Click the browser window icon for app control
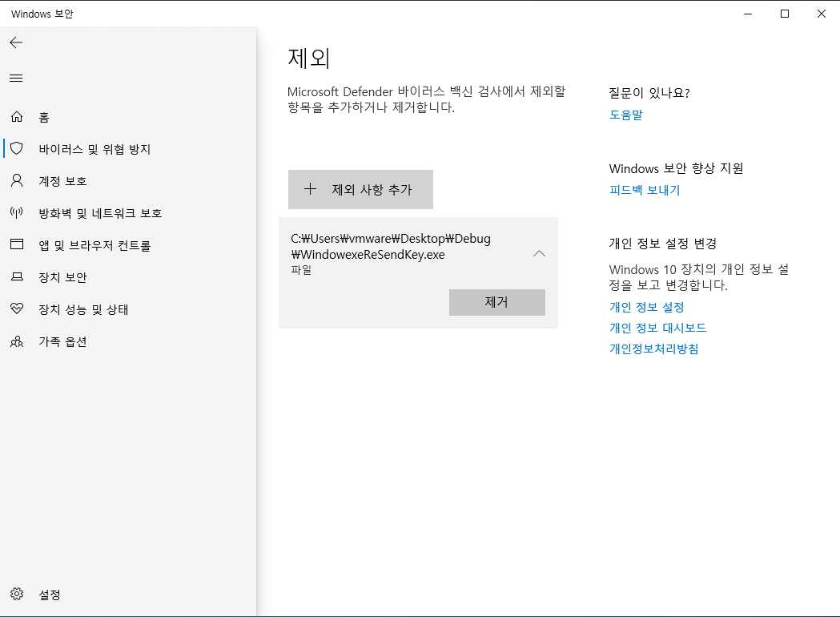840x617 pixels. [17, 244]
